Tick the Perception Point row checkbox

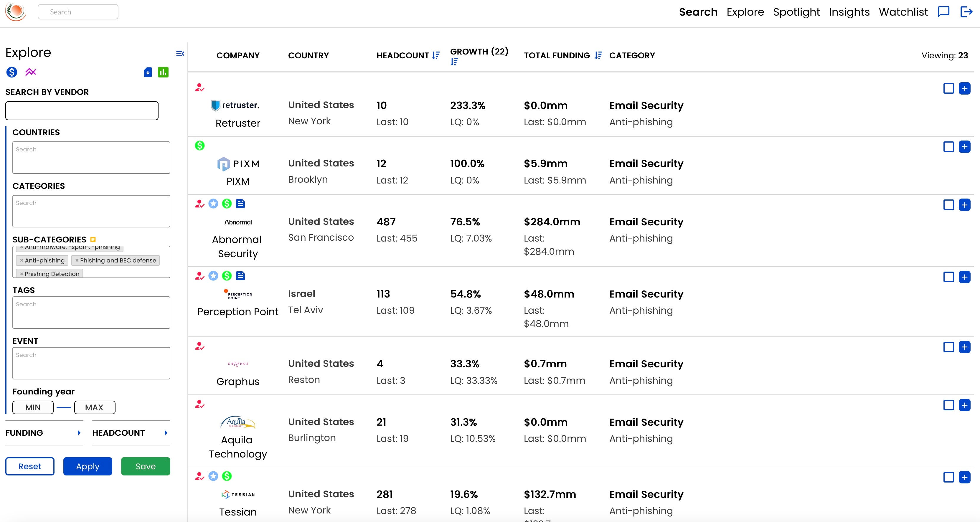[949, 277]
